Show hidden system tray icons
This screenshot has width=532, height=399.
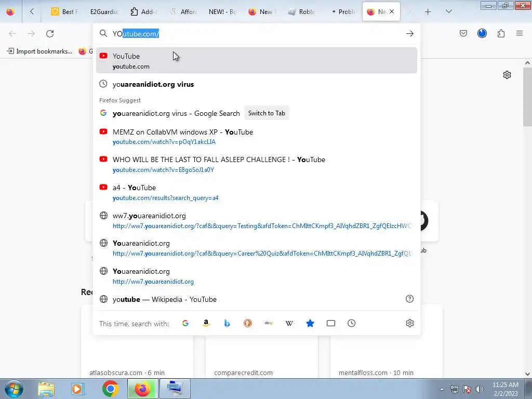point(442,389)
